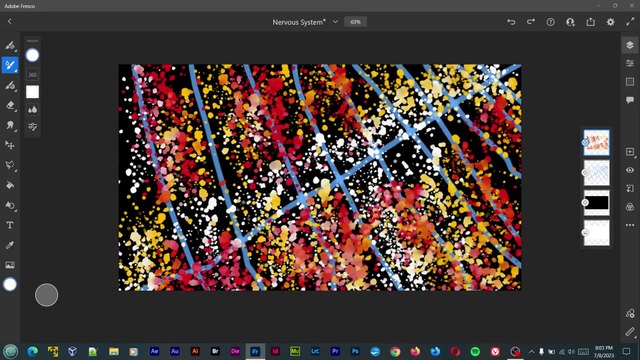Open the clipping mask layer action icon

(630, 189)
